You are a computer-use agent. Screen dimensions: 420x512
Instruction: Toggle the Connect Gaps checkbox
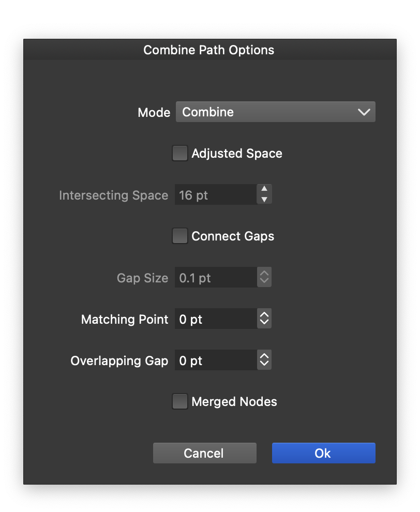click(x=179, y=236)
